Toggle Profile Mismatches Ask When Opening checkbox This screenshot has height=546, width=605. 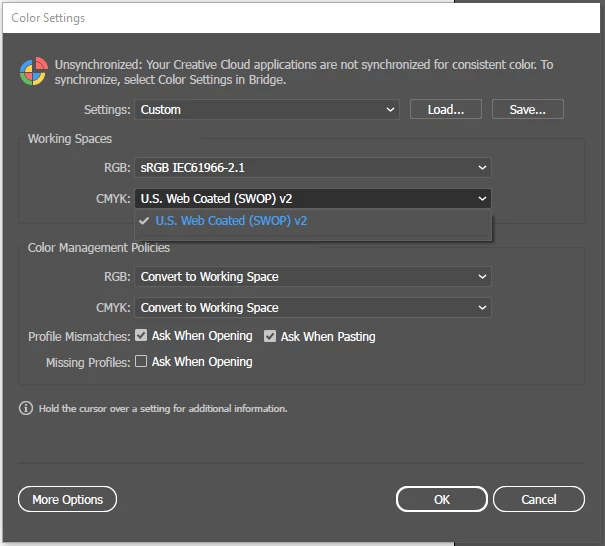click(141, 335)
